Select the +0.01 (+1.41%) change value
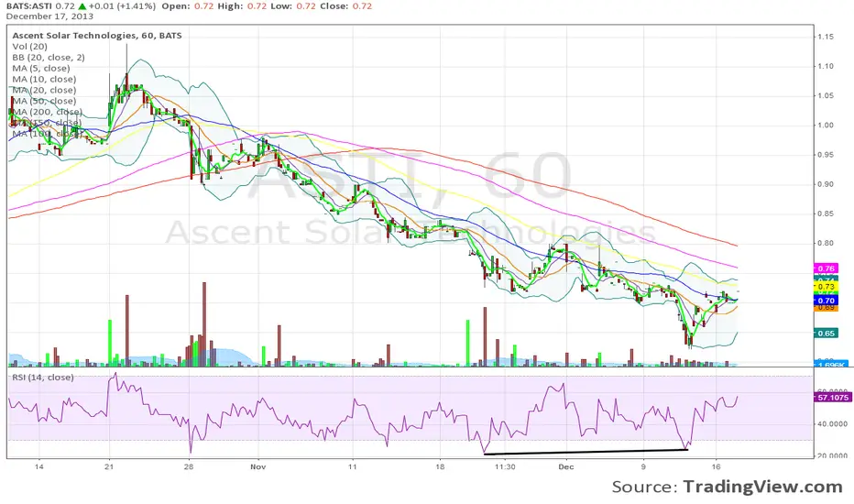This screenshot has width=854, height=504. click(122, 6)
